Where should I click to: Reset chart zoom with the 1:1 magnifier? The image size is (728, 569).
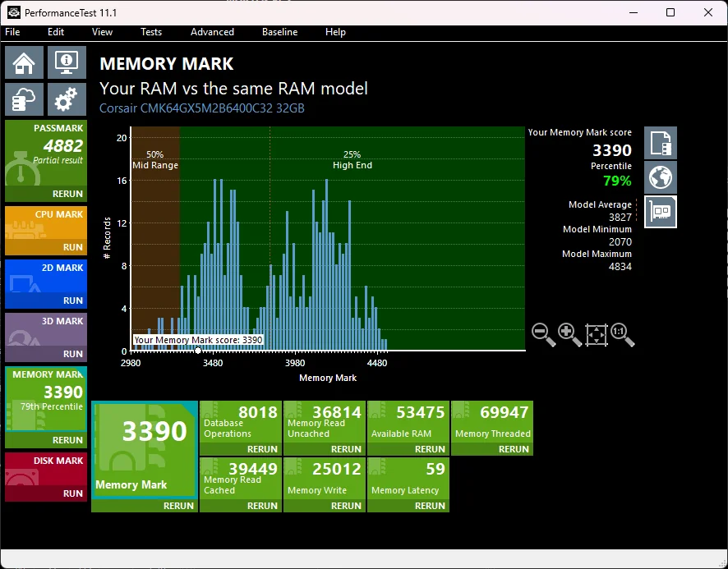tap(622, 335)
